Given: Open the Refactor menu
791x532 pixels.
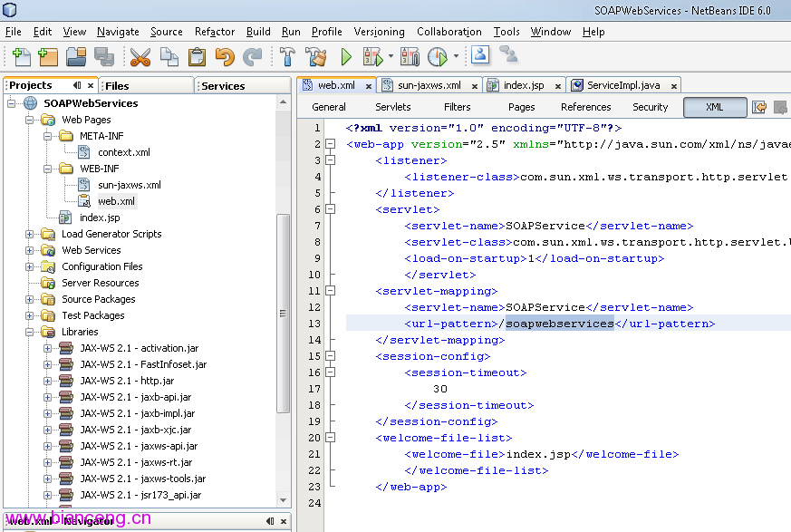Looking at the screenshot, I should 215,32.
